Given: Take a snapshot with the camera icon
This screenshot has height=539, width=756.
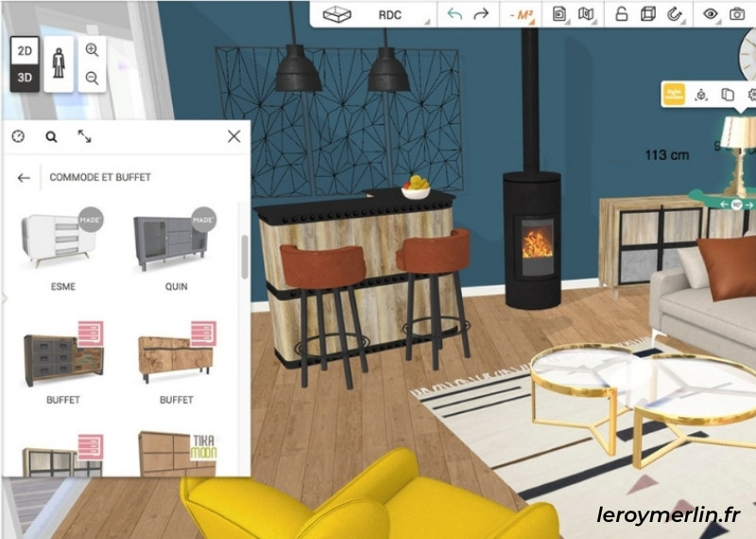Looking at the screenshot, I should (x=736, y=14).
